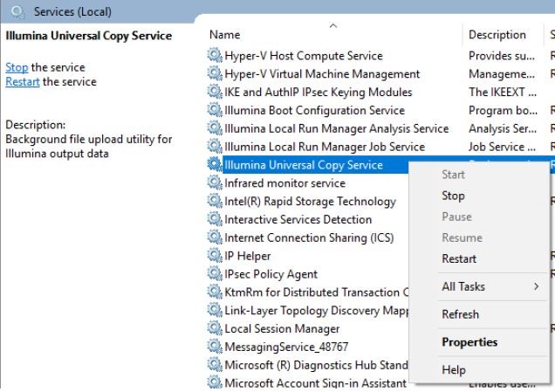Click the Illumina Boot Configuration Service gear icon

coord(215,111)
